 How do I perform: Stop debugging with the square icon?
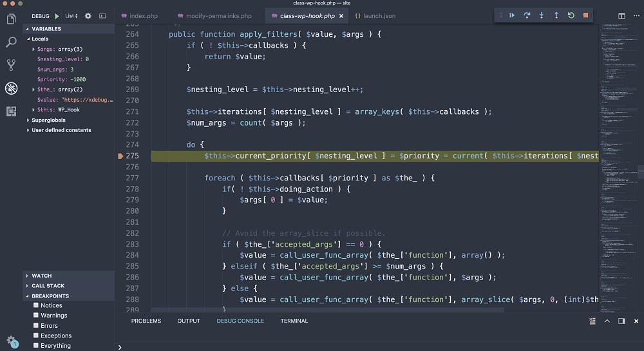pos(585,15)
